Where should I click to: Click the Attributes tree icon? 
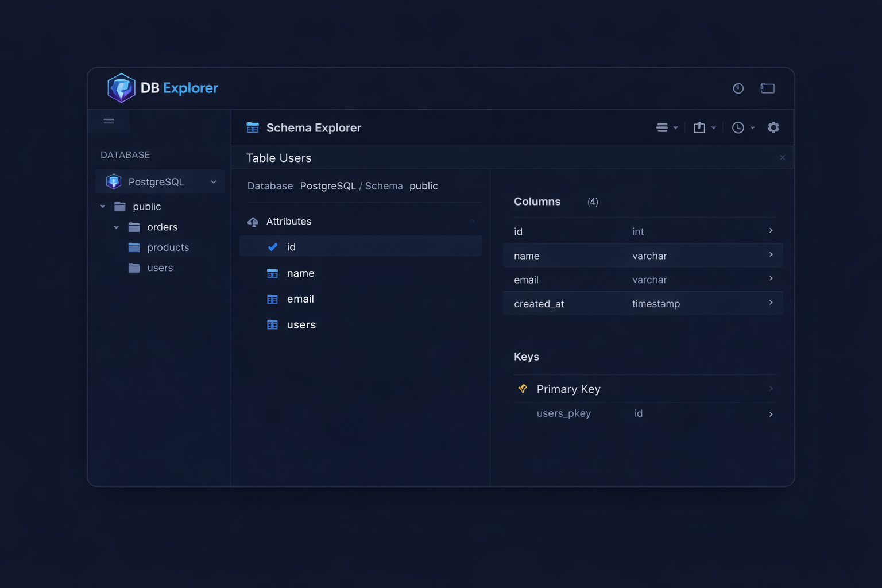pyautogui.click(x=253, y=221)
